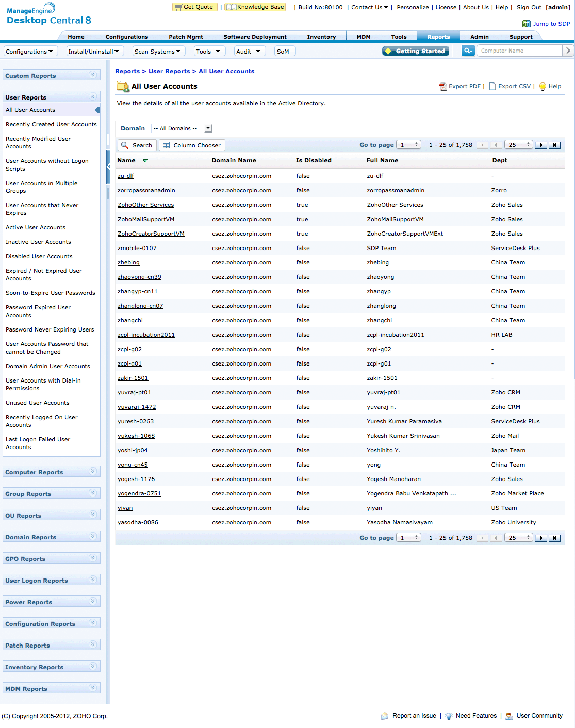
Task: Select Disabled User Accounts report
Action: point(39,256)
